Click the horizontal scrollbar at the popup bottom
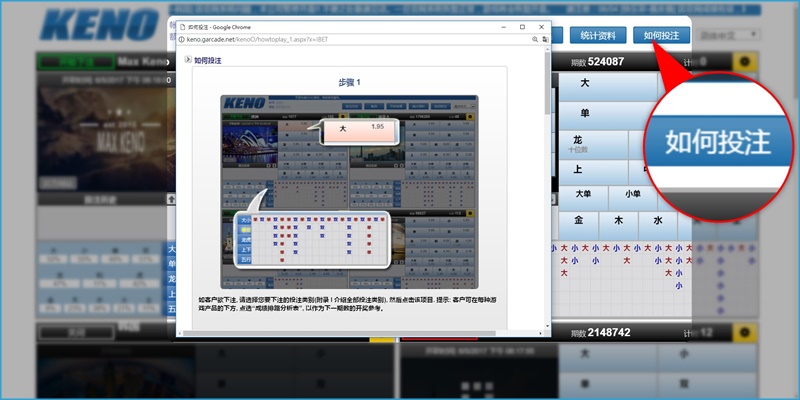The width and height of the screenshot is (800, 400). click(x=339, y=333)
